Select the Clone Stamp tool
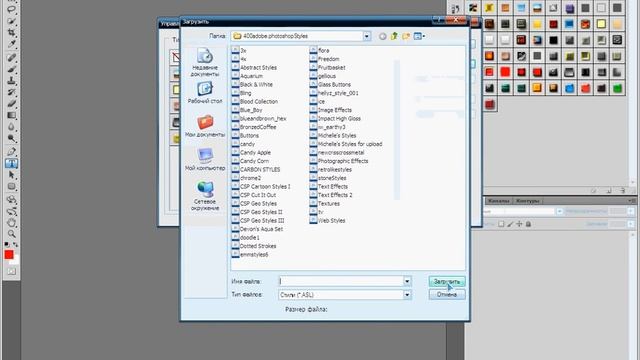This screenshot has height=360, width=640. click(11, 81)
